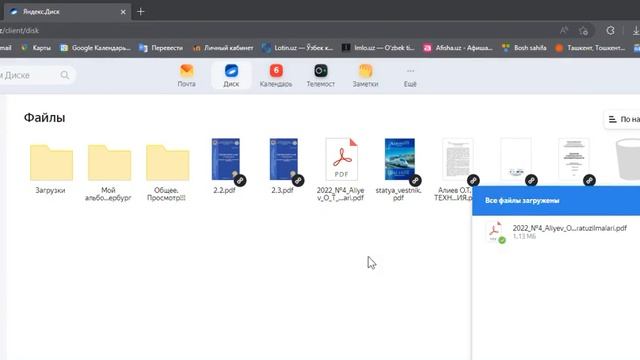Select the 2022_№4_Aliyev PDF file icon
The height and width of the screenshot is (360, 640).
[x=342, y=159]
